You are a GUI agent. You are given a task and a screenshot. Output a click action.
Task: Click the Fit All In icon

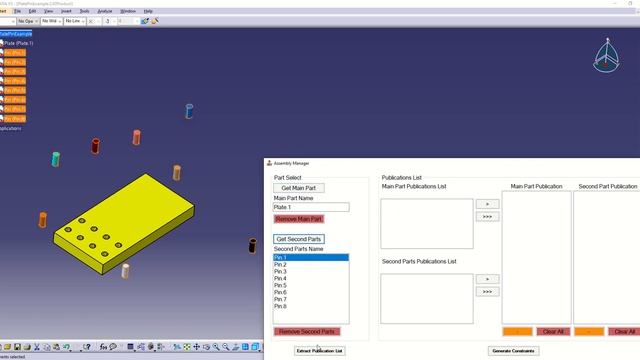click(x=187, y=347)
